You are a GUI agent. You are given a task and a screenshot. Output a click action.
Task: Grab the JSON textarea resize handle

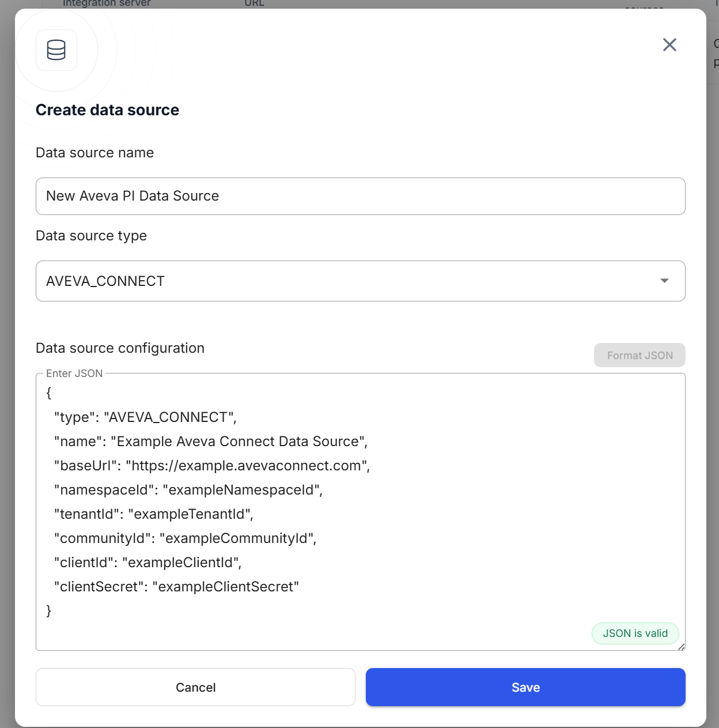[682, 647]
